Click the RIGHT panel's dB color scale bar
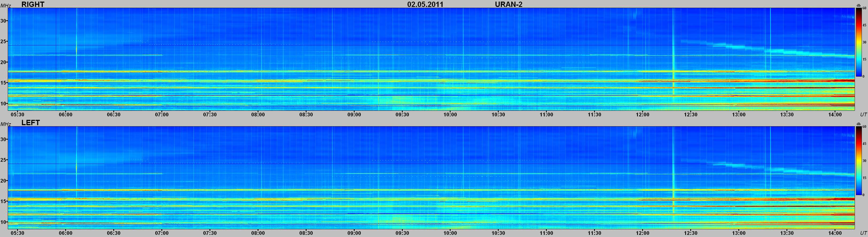Image resolution: width=868 pixels, height=237 pixels. pos(859,42)
